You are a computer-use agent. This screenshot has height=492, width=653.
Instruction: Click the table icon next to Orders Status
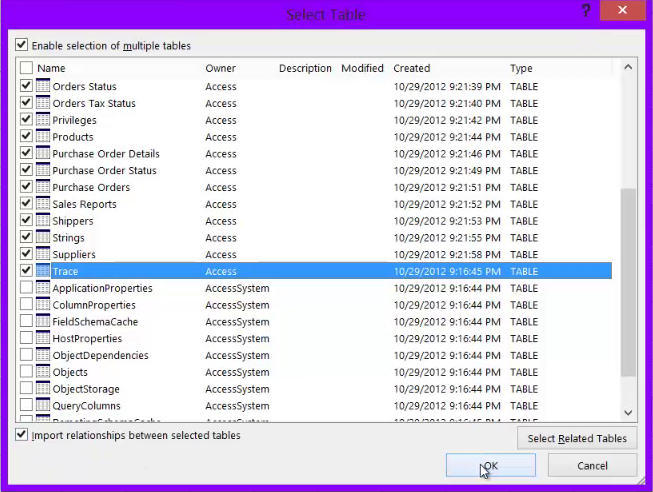pyautogui.click(x=43, y=86)
